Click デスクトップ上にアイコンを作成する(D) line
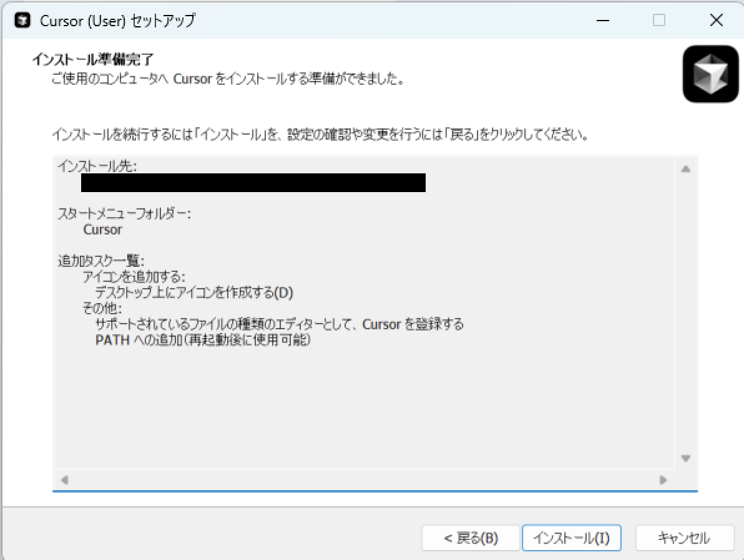This screenshot has height=560, width=744. 195,292
